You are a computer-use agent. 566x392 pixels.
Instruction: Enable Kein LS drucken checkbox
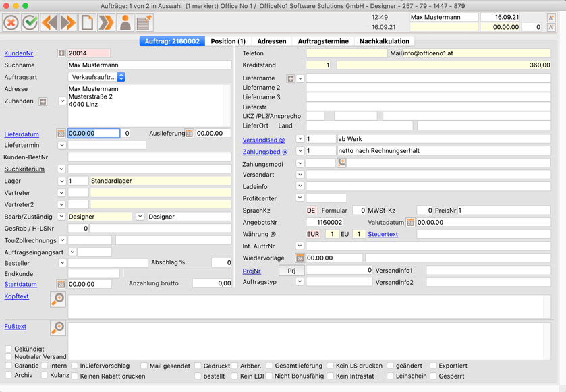tap(331, 366)
